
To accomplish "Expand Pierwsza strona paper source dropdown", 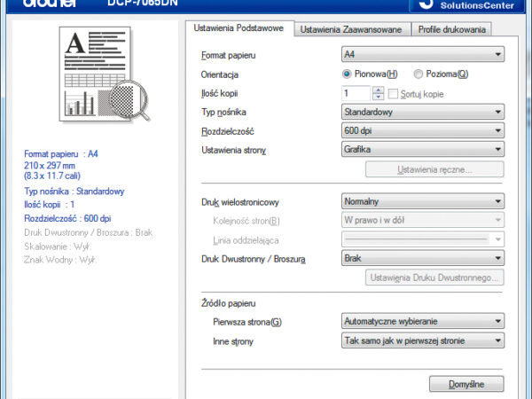I will click(x=422, y=321).
